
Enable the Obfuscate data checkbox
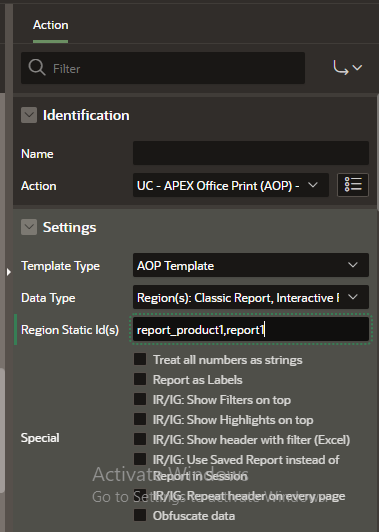pyautogui.click(x=140, y=515)
